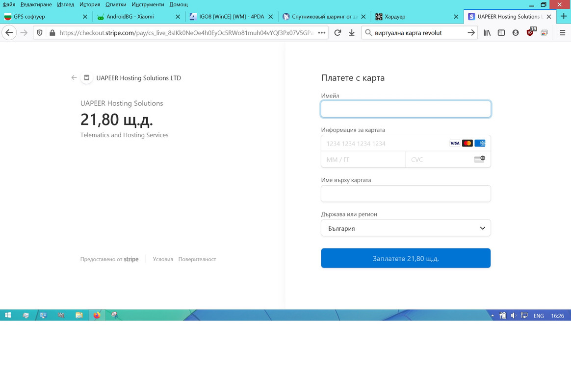Open uBlock Origin extension popup
Viewport: 571px width, 392px height.
[x=530, y=32]
